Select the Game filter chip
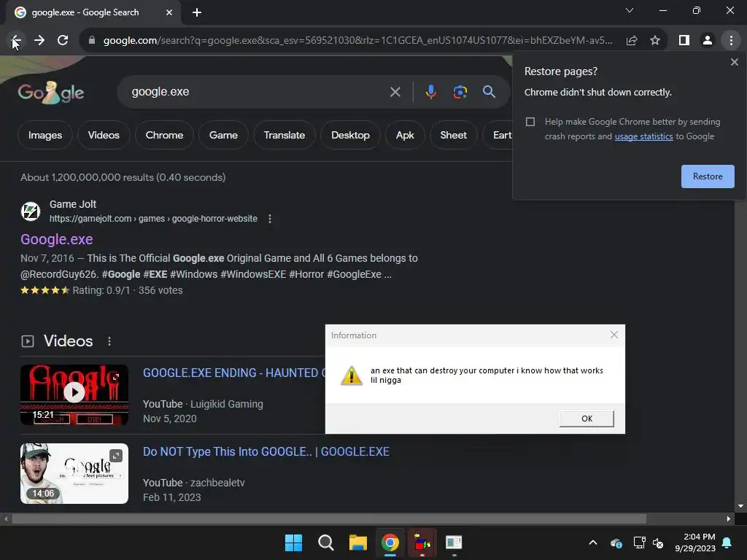This screenshot has height=560, width=747. pyautogui.click(x=223, y=135)
